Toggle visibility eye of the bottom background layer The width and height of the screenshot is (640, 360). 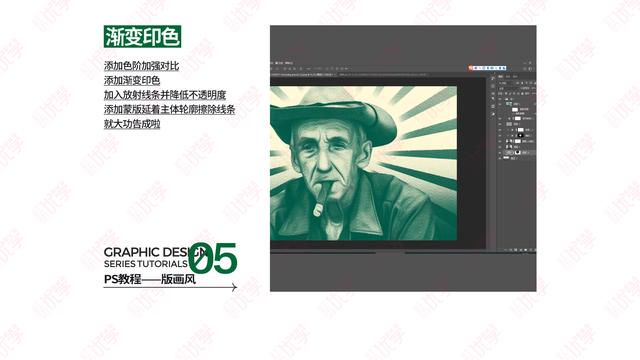coord(500,158)
